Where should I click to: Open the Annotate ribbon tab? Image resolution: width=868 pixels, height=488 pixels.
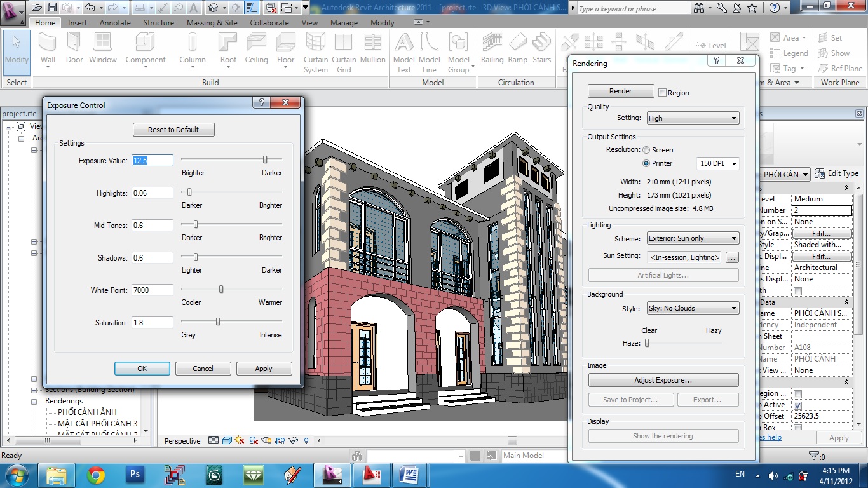pyautogui.click(x=115, y=22)
